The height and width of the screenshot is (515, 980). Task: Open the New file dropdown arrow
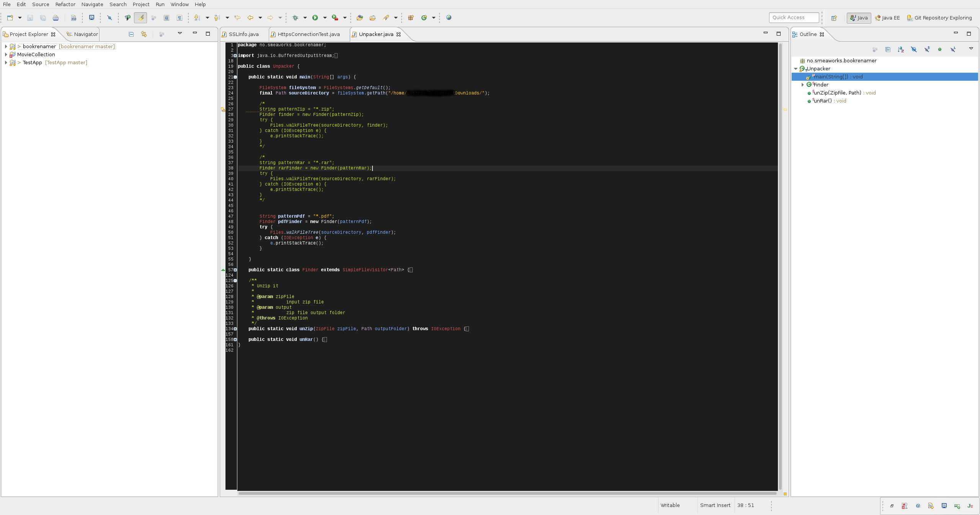(20, 18)
